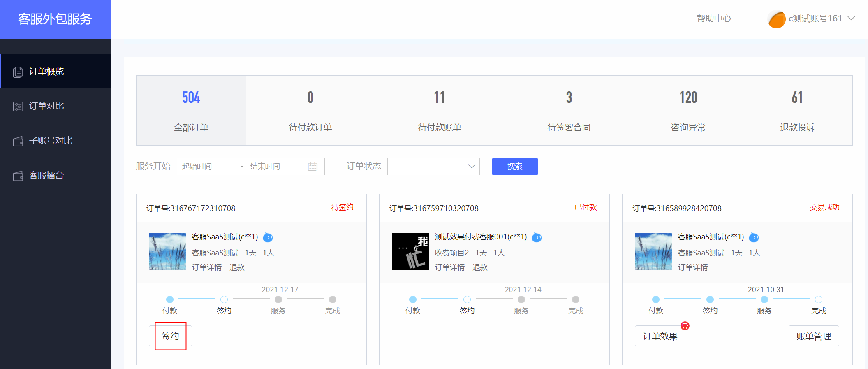Screen dimensions: 868x369
Task: Click blue chat icon in order 316589928420708
Action: coord(754,237)
